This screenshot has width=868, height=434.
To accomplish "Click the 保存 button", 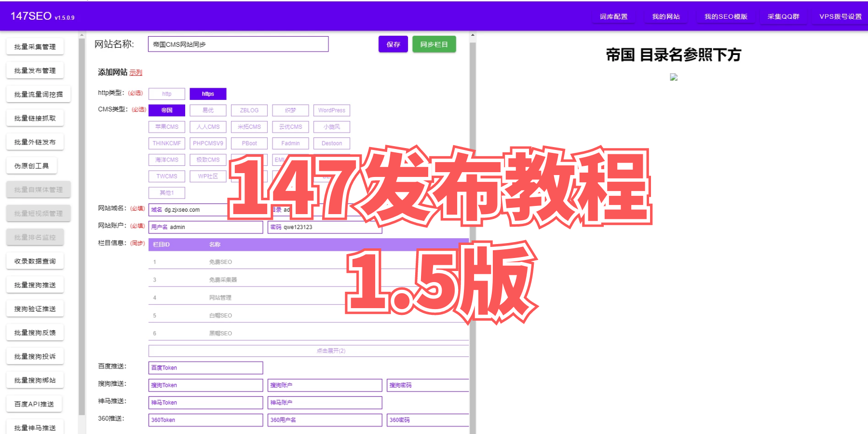I will point(393,44).
